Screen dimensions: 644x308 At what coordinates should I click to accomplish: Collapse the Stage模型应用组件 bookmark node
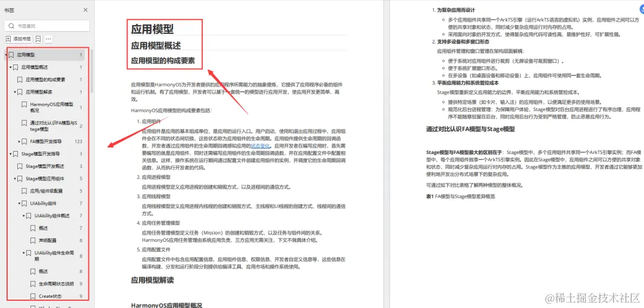tap(15, 178)
